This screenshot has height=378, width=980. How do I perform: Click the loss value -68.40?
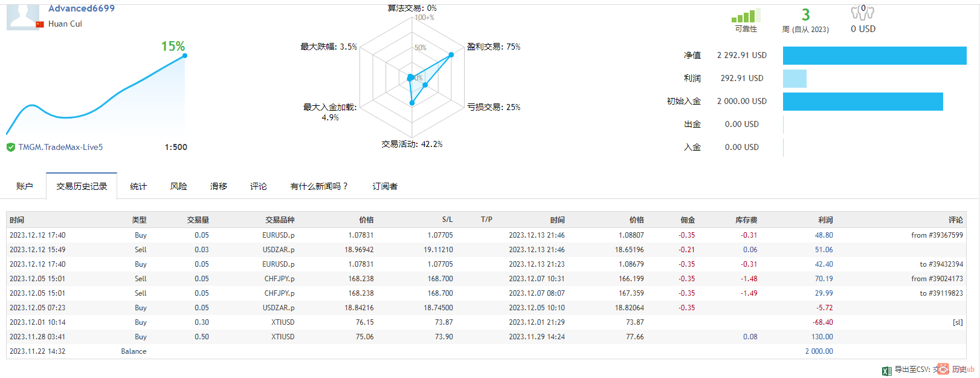point(823,322)
